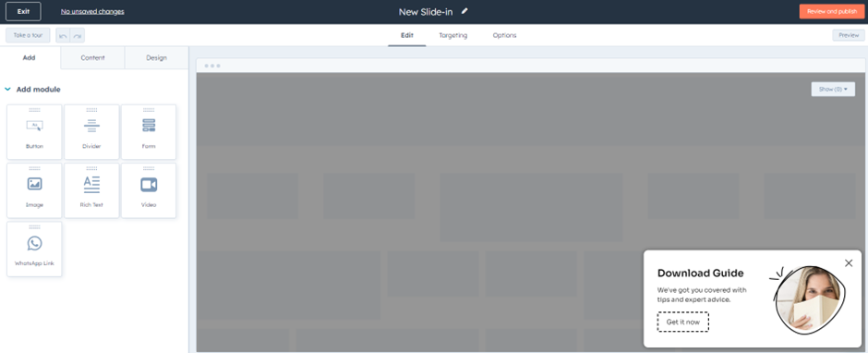The width and height of the screenshot is (868, 353).
Task: Select the WhatsApp Link module
Action: [x=34, y=249]
